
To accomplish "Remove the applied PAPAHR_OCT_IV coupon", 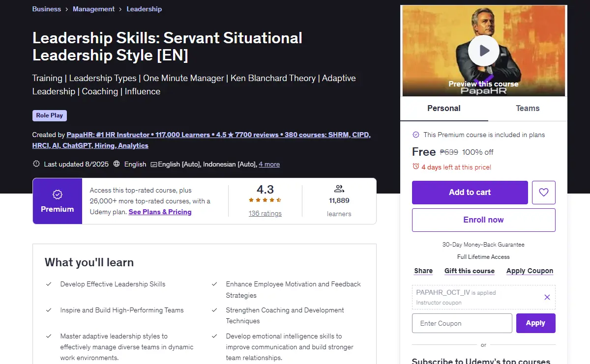I will [547, 297].
